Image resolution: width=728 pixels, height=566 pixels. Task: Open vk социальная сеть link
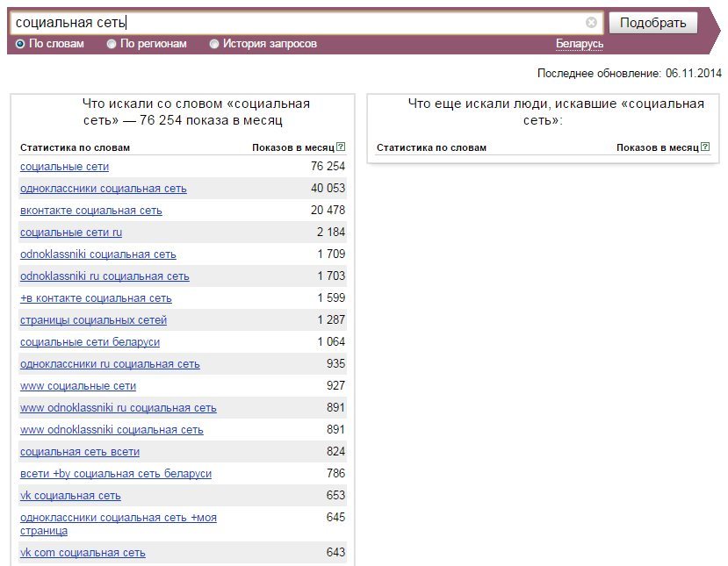click(x=70, y=496)
